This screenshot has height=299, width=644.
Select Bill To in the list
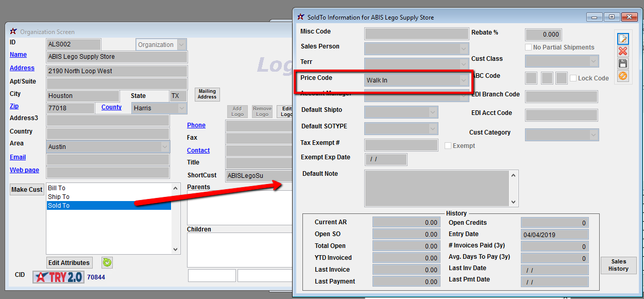point(108,188)
